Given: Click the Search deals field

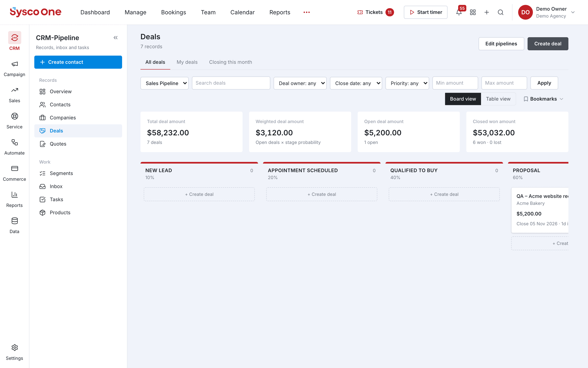Looking at the screenshot, I should [231, 83].
